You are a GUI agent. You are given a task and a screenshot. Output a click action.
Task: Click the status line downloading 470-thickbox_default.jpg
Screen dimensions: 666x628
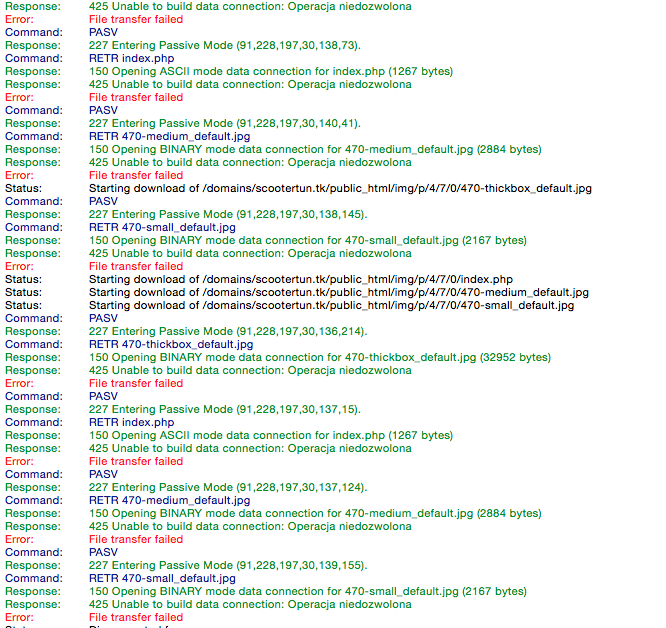[x=340, y=189]
